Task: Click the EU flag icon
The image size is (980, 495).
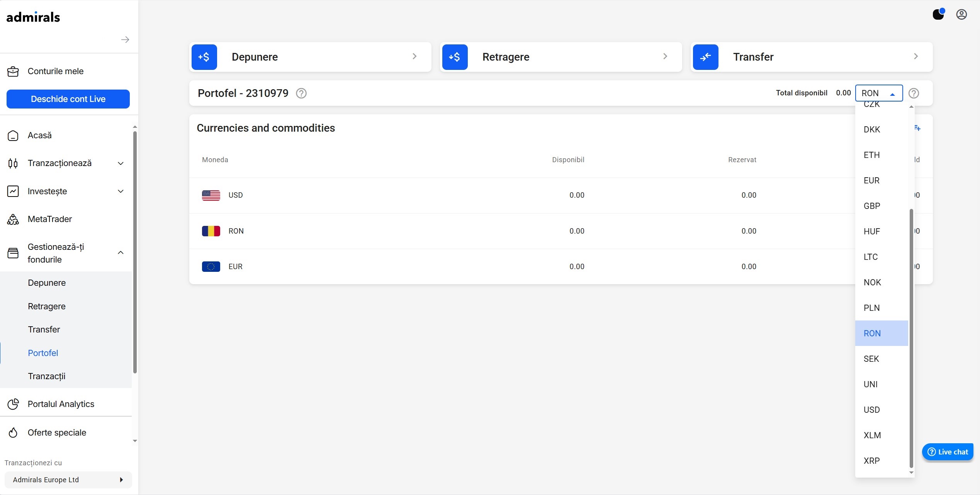Action: pyautogui.click(x=211, y=266)
